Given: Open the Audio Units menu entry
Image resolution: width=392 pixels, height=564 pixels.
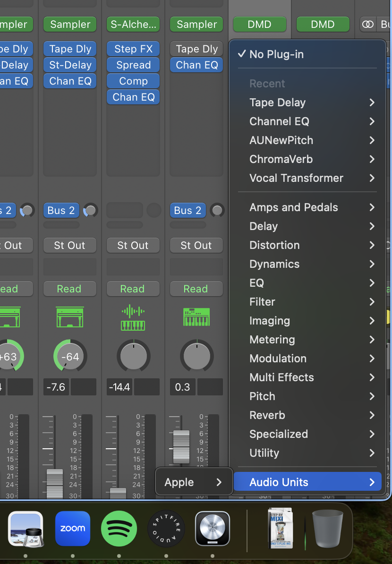Looking at the screenshot, I should 307,482.
